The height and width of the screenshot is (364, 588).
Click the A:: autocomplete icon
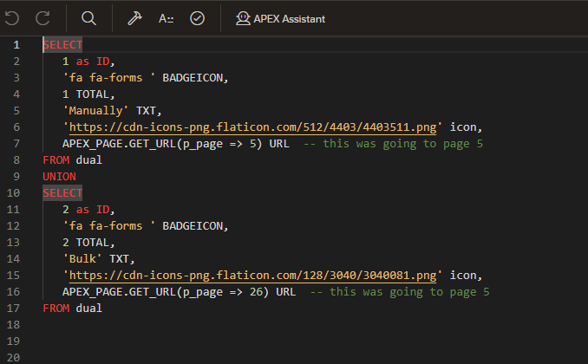(x=166, y=17)
